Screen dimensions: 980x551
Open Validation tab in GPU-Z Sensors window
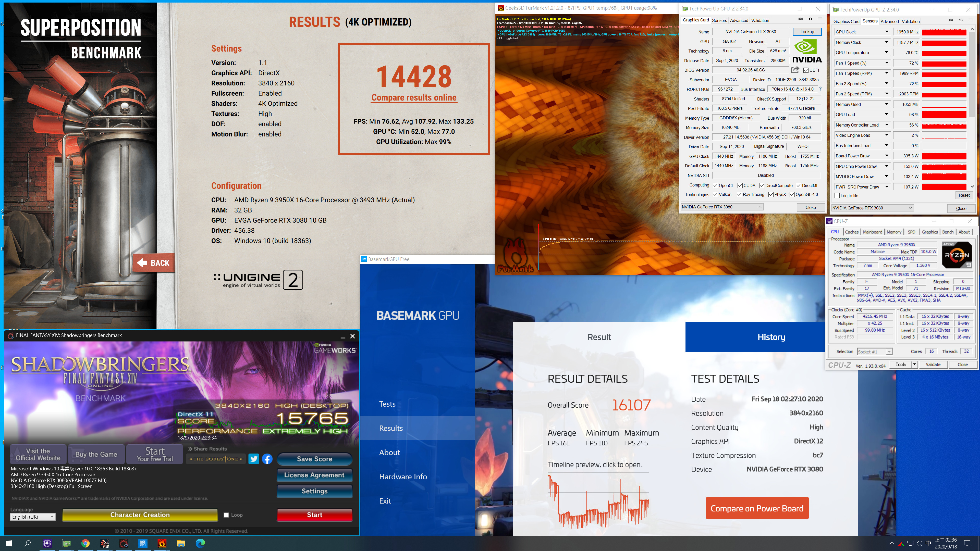911,21
